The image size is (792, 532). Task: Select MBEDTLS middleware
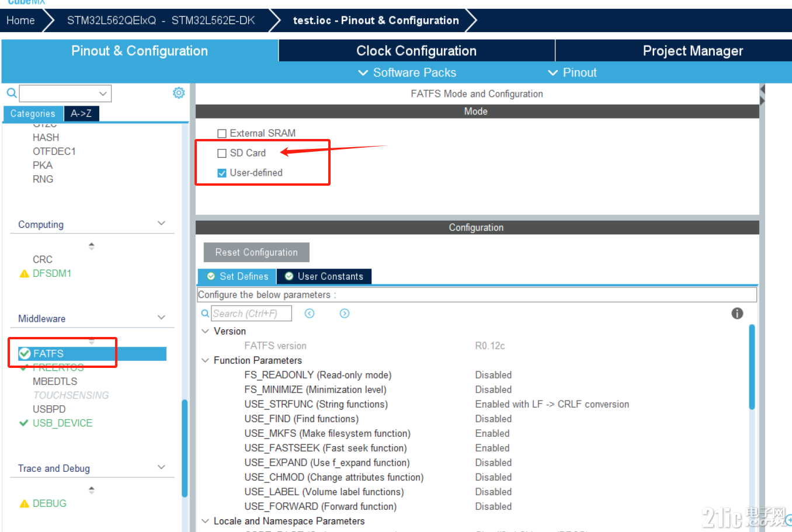point(55,381)
